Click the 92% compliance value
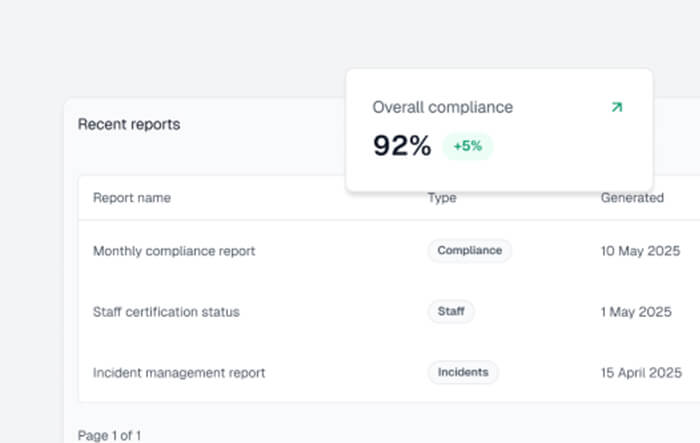 (x=402, y=146)
